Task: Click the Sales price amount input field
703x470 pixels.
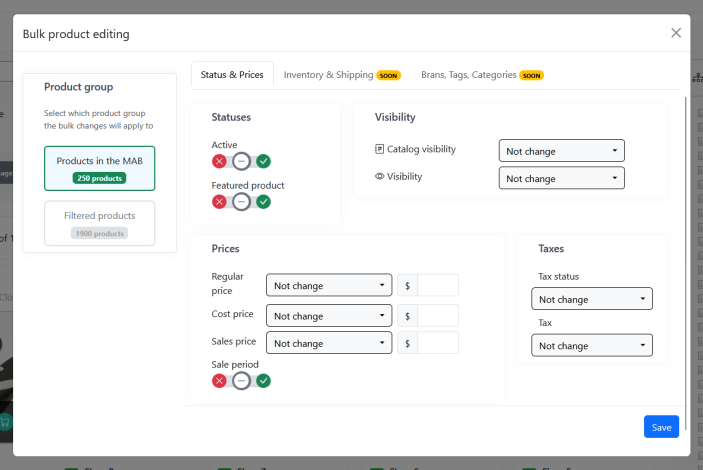Action: click(438, 343)
